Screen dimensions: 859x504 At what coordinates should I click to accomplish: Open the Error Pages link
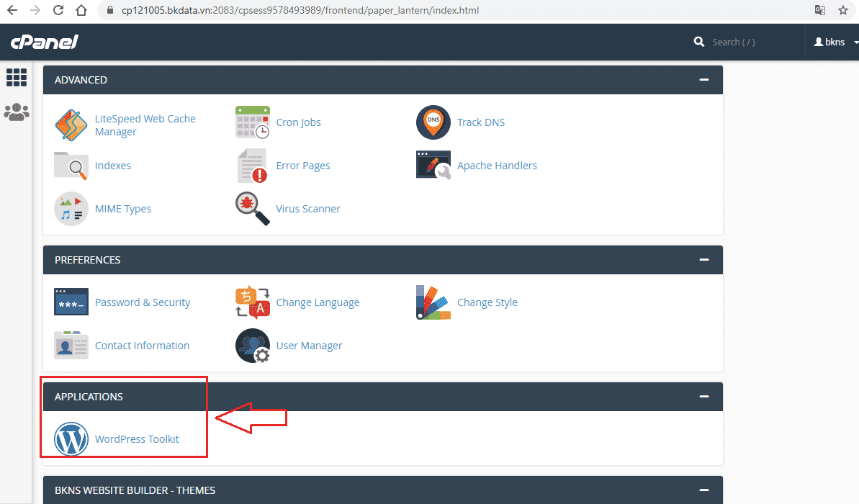[x=303, y=166]
